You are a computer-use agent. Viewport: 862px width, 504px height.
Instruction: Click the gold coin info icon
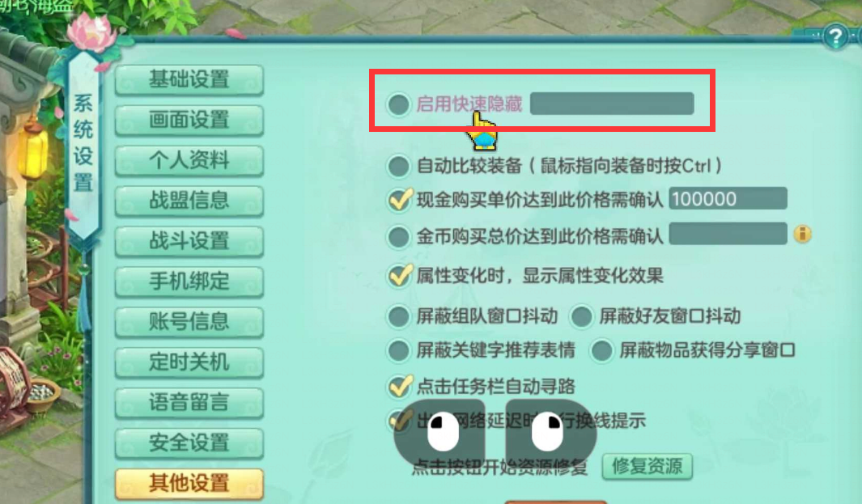tap(802, 234)
